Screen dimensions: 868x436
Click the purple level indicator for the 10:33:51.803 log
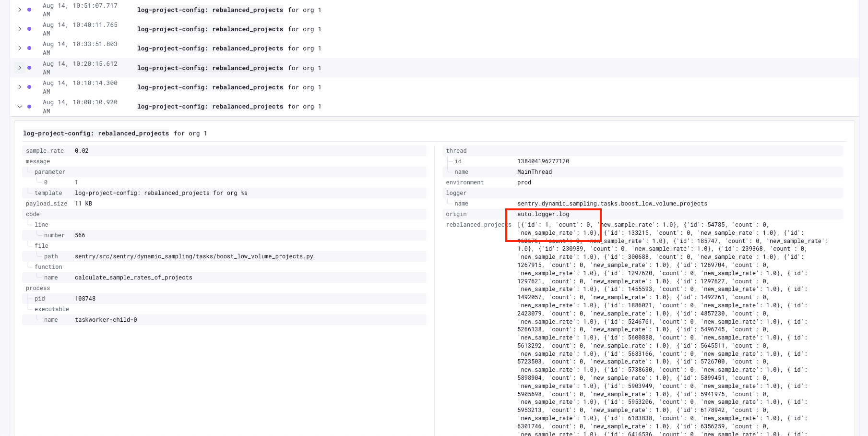pyautogui.click(x=29, y=48)
